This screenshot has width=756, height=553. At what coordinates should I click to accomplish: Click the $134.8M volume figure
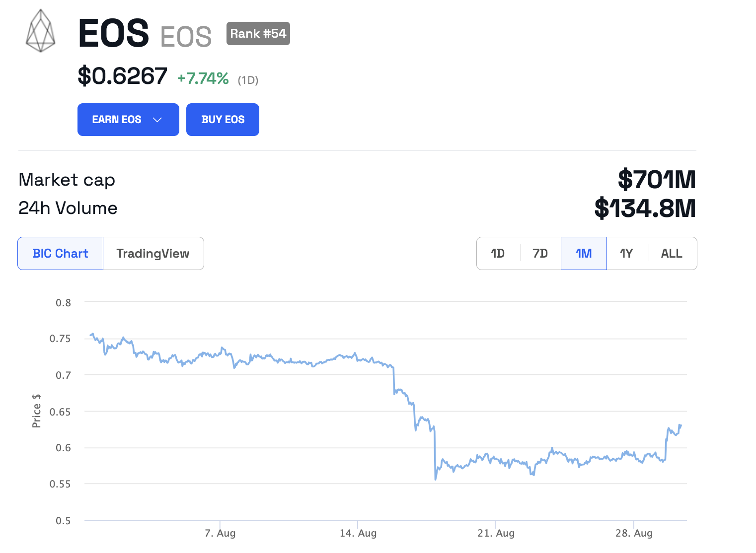646,208
